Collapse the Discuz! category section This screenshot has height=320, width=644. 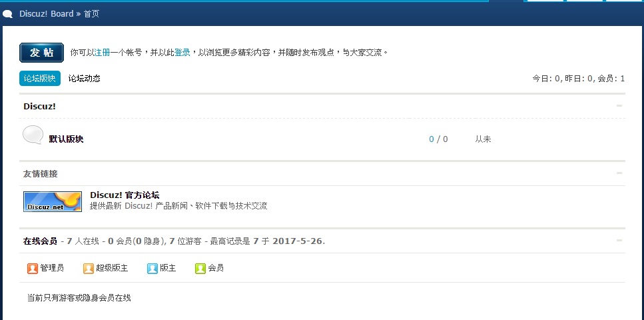coord(619,106)
